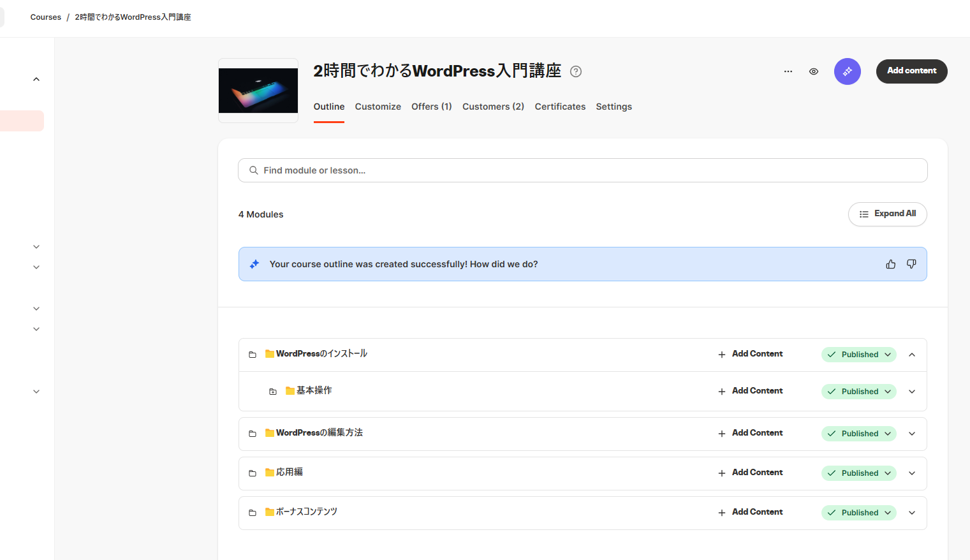Click the magnifier icon in the search box
This screenshot has width=970, height=560.
(254, 170)
